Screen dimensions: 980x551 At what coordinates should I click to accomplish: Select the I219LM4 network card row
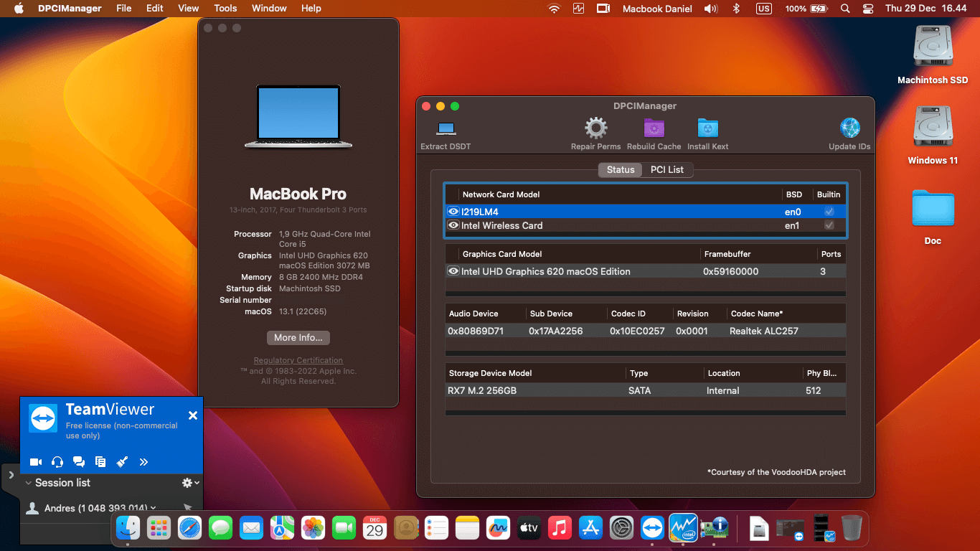[x=646, y=212]
